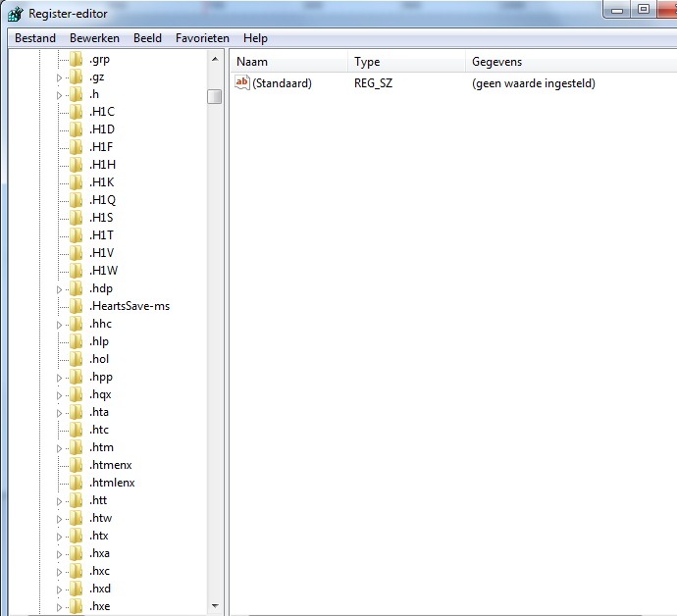
Task: Click the folder icon next to .H1V
Action: pyautogui.click(x=76, y=253)
